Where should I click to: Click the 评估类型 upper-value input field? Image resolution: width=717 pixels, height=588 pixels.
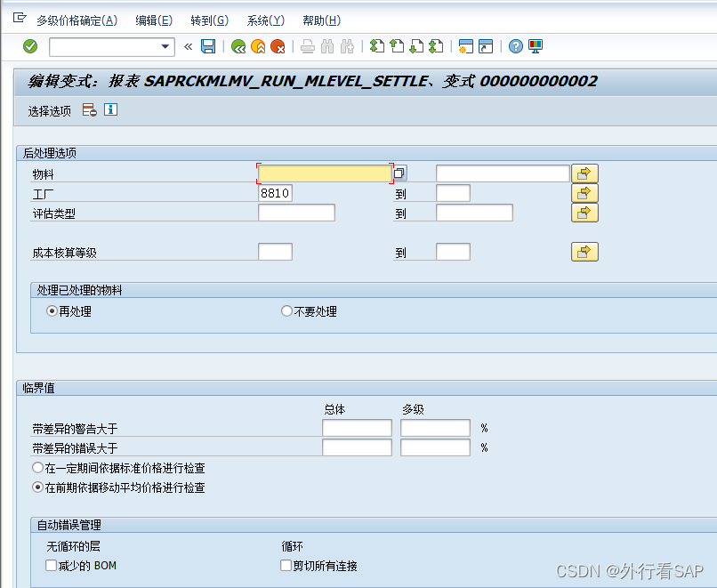tap(475, 213)
